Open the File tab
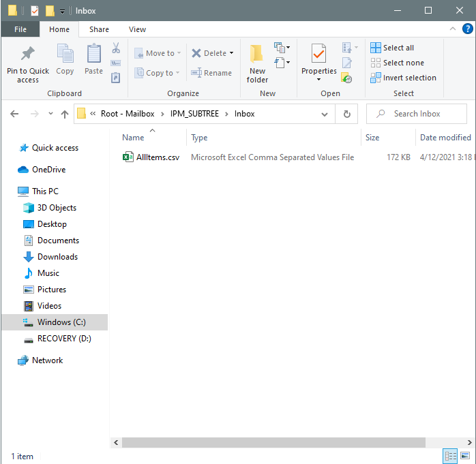This screenshot has height=464, width=476. (x=20, y=29)
